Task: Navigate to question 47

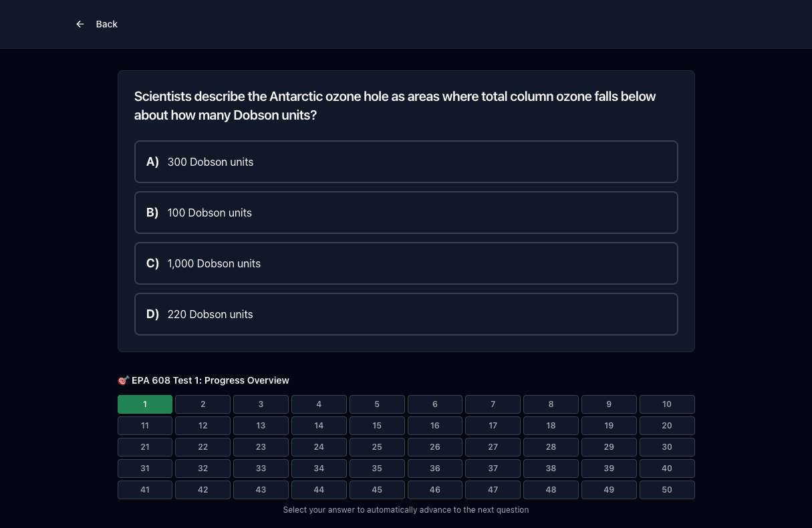Action: (x=493, y=490)
